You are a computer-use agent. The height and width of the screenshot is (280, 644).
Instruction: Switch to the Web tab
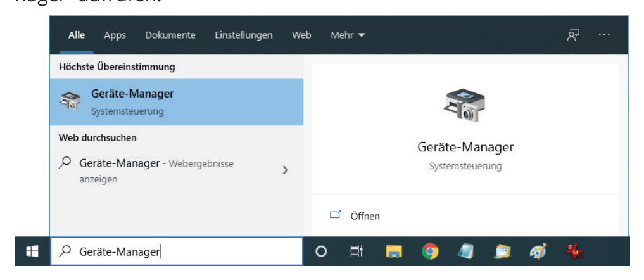[301, 35]
